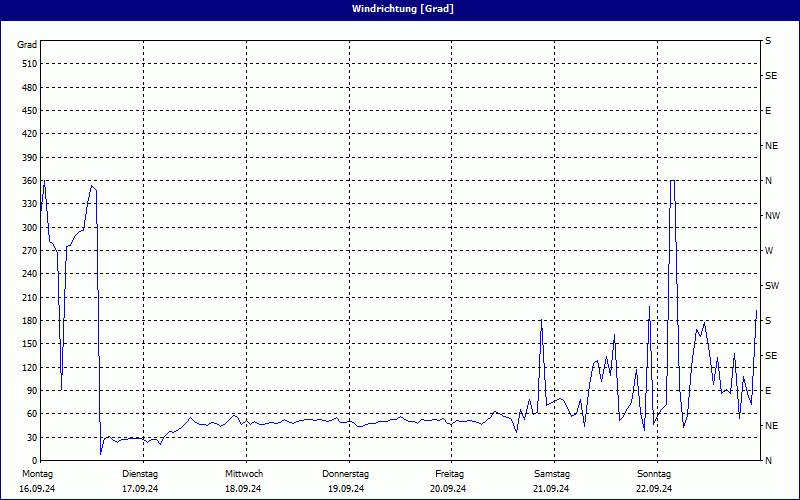Click the 360 axis value
The image size is (800, 500).
[30, 181]
